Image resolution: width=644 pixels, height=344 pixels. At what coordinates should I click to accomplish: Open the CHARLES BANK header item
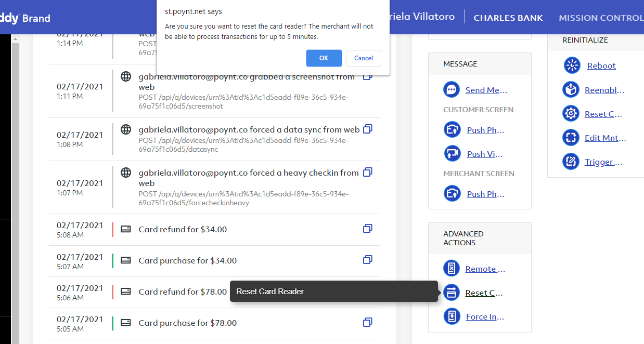[508, 18]
